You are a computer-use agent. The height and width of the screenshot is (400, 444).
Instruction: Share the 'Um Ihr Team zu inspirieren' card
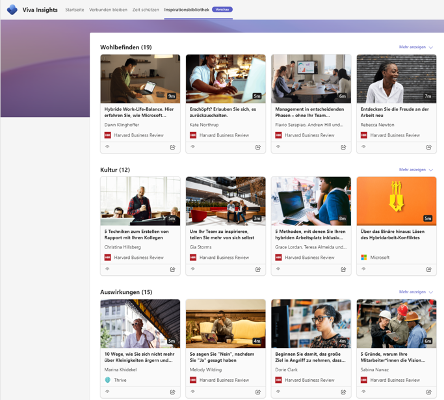[258, 269]
